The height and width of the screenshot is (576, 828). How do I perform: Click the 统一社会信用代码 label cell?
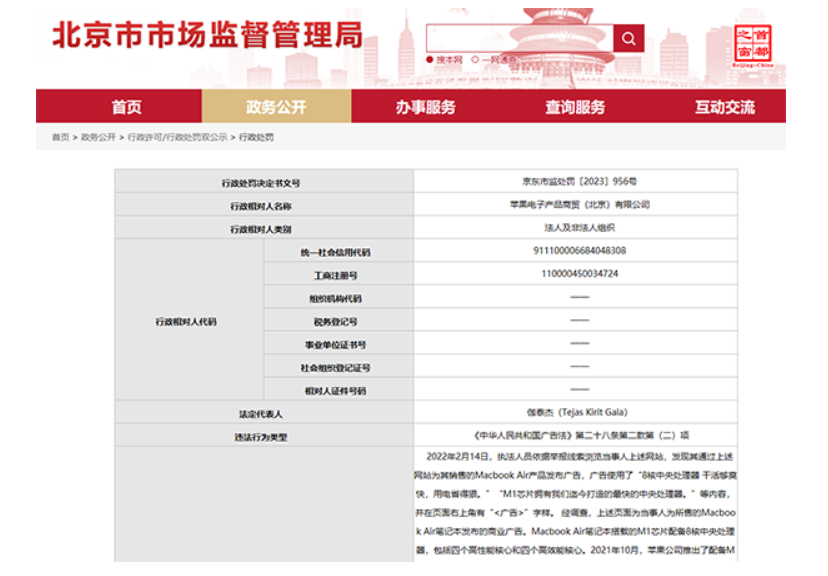tap(338, 250)
